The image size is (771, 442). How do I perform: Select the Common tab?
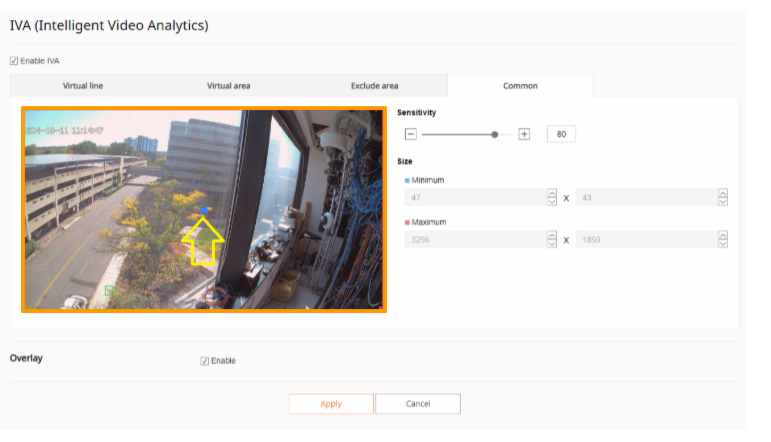(520, 86)
